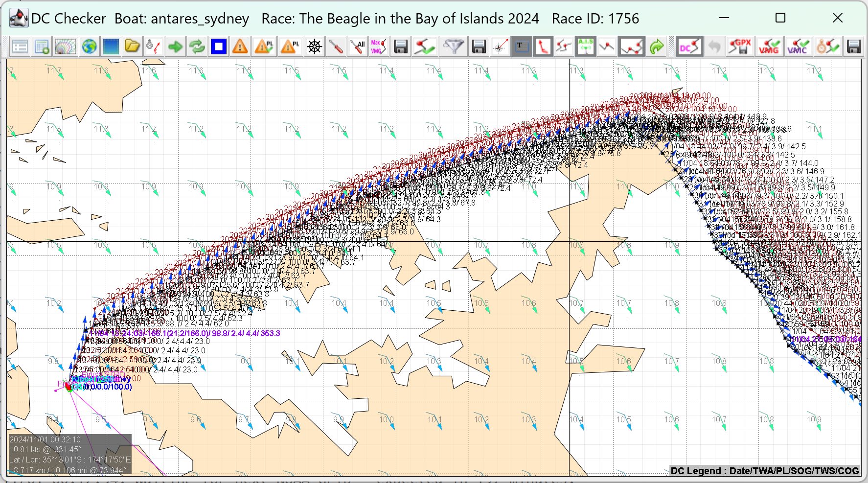Click the floppy save icon right of funnel
Image resolution: width=868 pixels, height=483 pixels.
[x=479, y=47]
